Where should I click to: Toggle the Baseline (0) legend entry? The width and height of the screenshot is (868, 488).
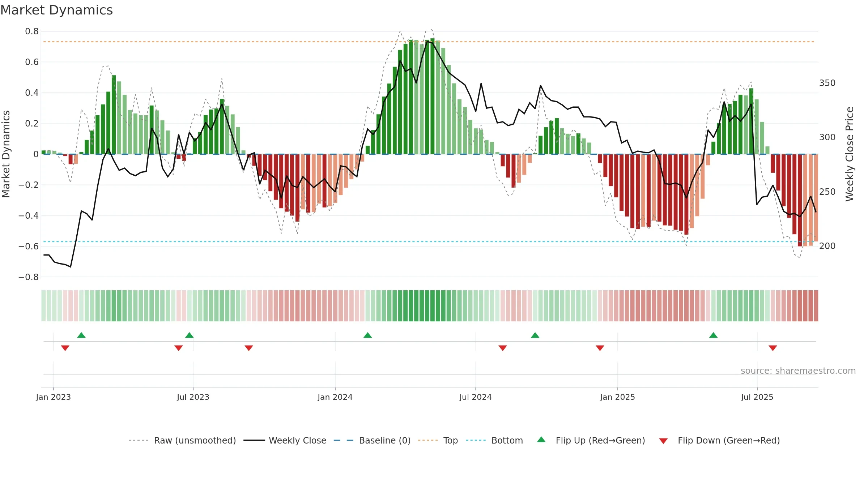tap(372, 440)
